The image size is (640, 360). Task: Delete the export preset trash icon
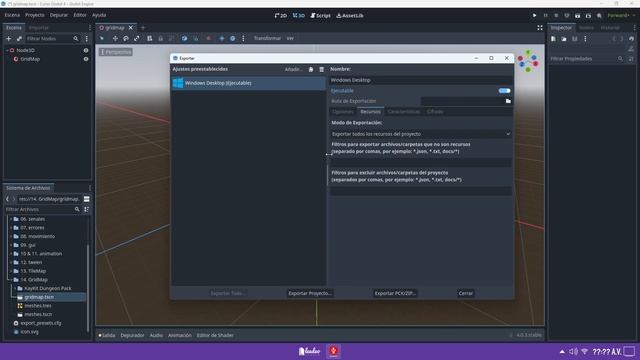[x=322, y=69]
